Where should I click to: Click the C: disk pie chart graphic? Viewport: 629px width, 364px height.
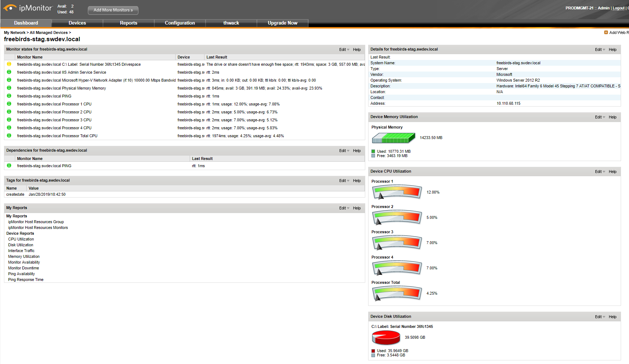coord(386,338)
